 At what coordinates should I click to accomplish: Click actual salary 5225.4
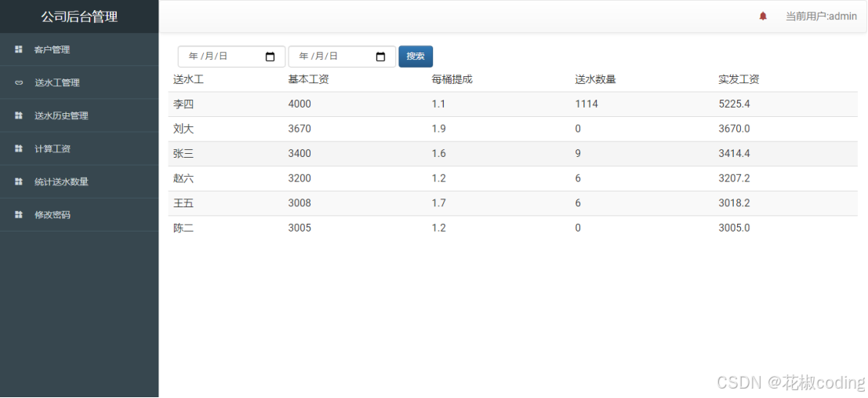click(x=734, y=104)
